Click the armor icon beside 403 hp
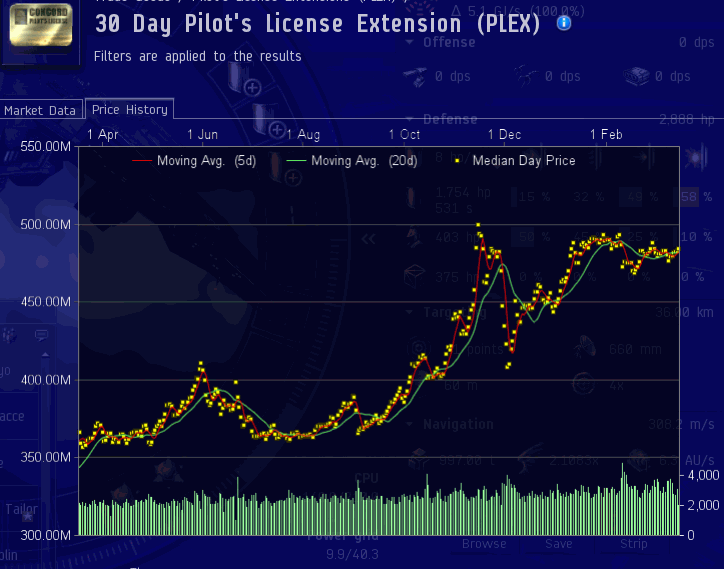 pos(414,237)
